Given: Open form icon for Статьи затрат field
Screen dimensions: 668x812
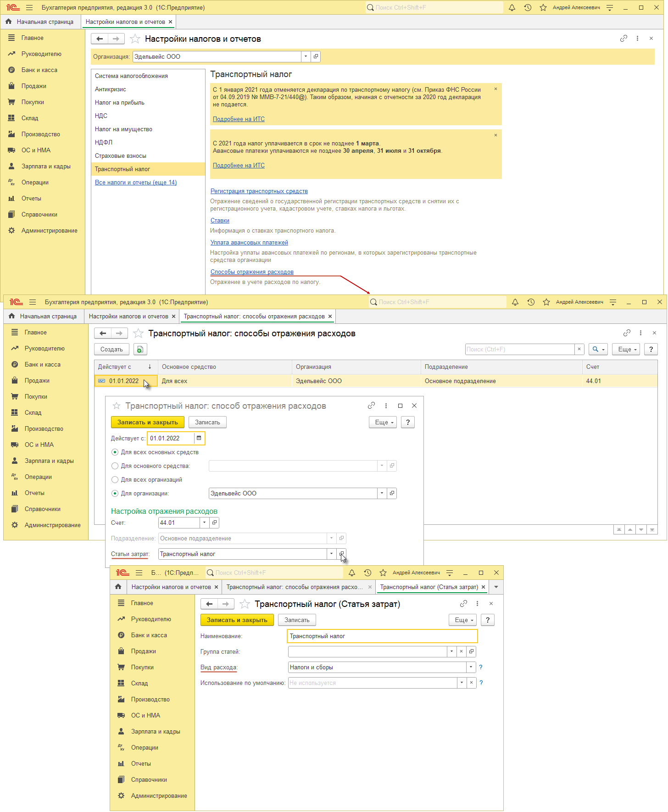Looking at the screenshot, I should pos(341,554).
